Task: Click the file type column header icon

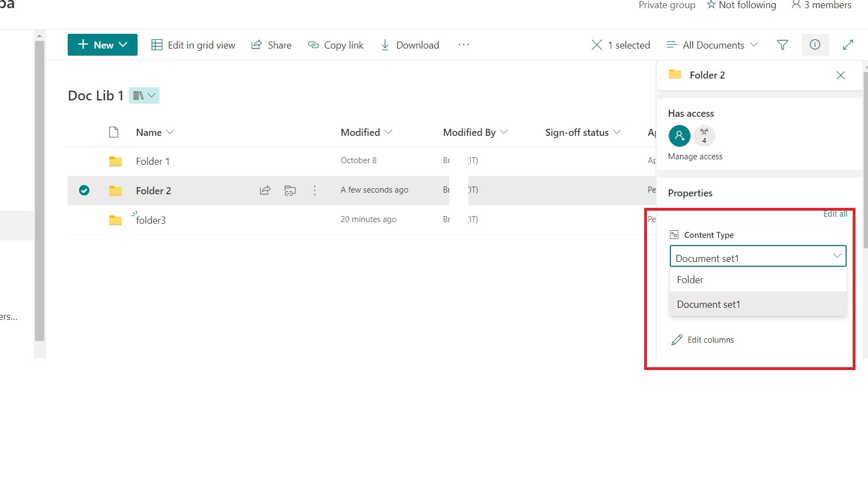Action: [x=114, y=132]
